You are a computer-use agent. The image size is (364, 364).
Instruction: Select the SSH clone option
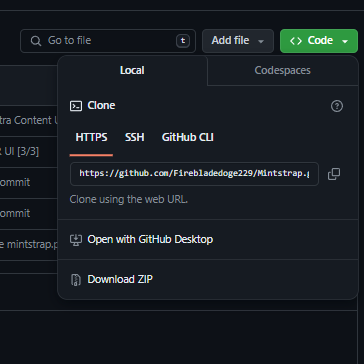(x=135, y=137)
